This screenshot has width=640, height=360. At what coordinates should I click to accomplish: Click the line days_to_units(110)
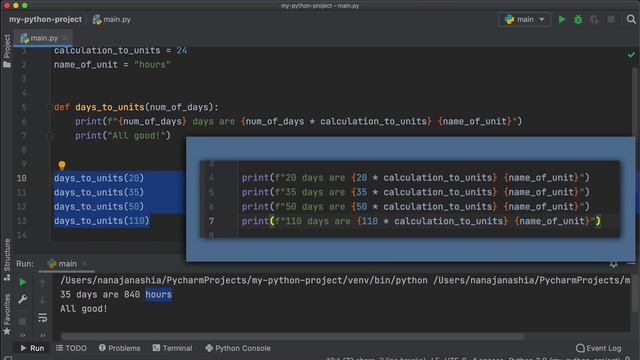(102, 221)
